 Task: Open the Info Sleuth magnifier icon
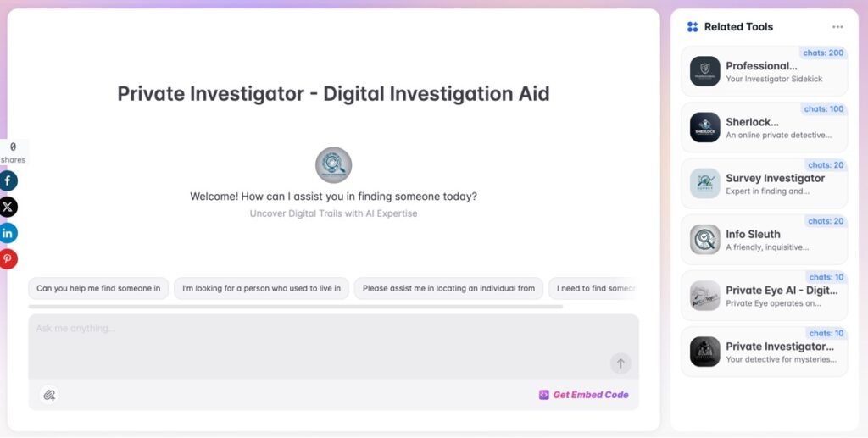point(704,240)
